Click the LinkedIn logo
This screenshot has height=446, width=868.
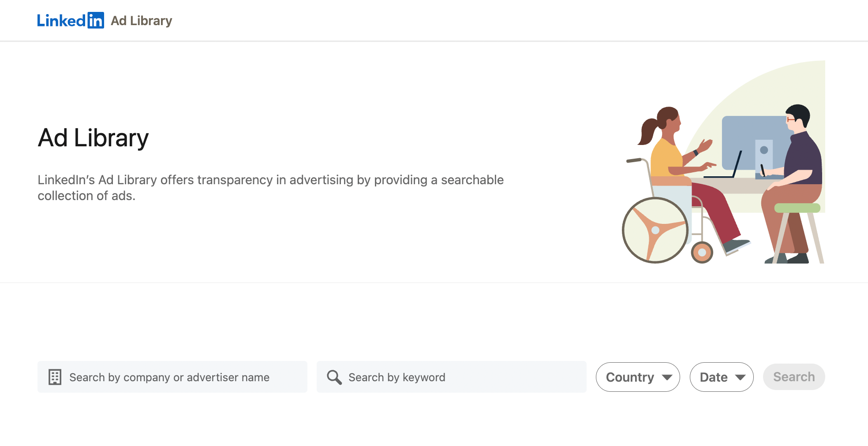[71, 20]
